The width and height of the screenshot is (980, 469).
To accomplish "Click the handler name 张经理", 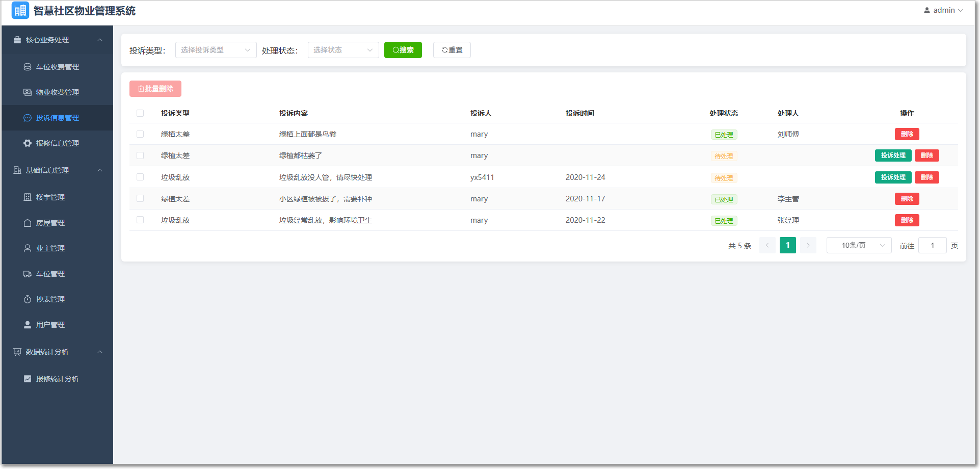I will coord(788,220).
